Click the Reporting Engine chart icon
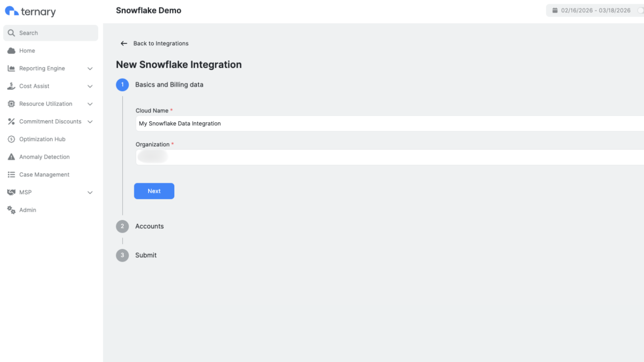Screen dimensions: 644x362 [11, 68]
